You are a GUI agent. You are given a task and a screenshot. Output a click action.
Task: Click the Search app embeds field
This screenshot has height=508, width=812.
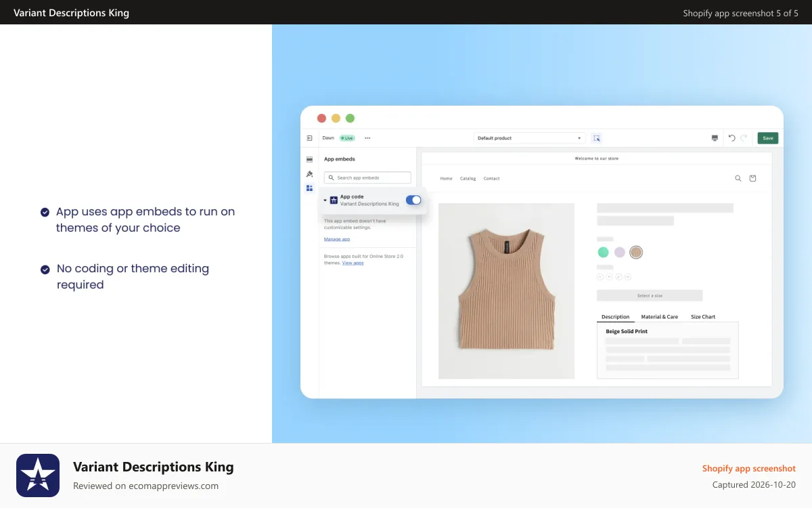367,177
